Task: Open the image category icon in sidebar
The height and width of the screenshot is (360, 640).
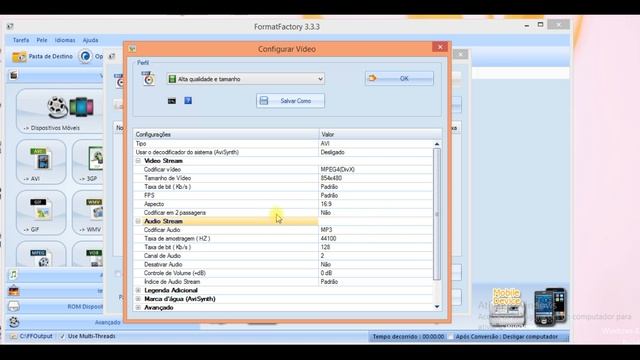Action: point(14,291)
